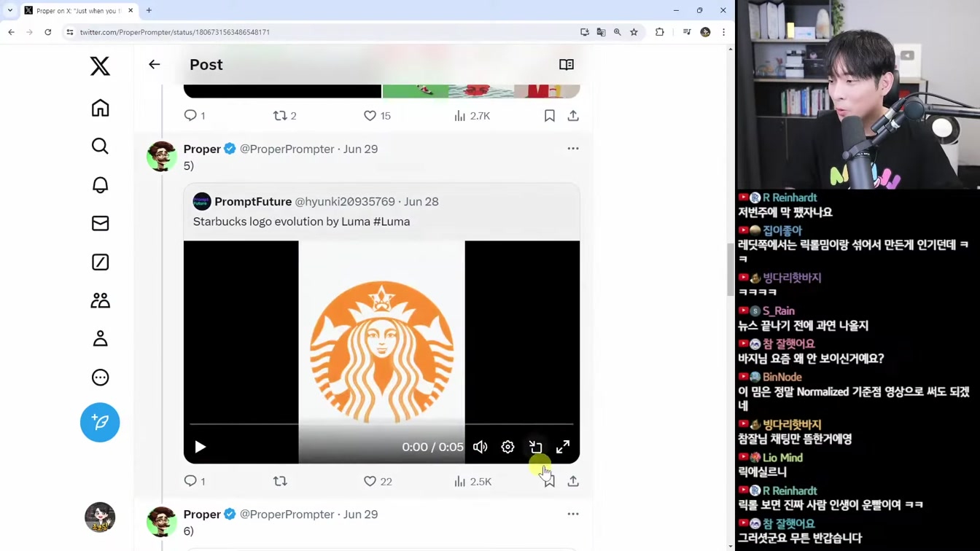
Task: Open Proper profile name on post 6)
Action: [x=202, y=514]
